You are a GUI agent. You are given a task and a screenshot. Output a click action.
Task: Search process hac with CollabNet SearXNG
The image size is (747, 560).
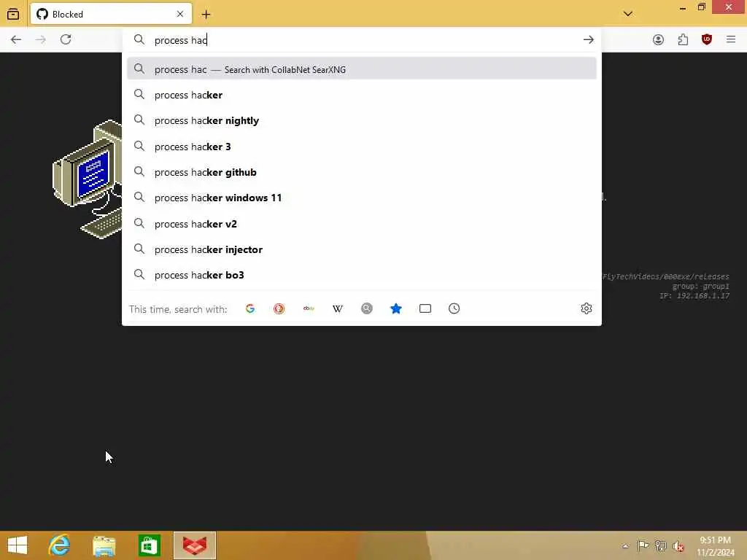[x=362, y=69]
